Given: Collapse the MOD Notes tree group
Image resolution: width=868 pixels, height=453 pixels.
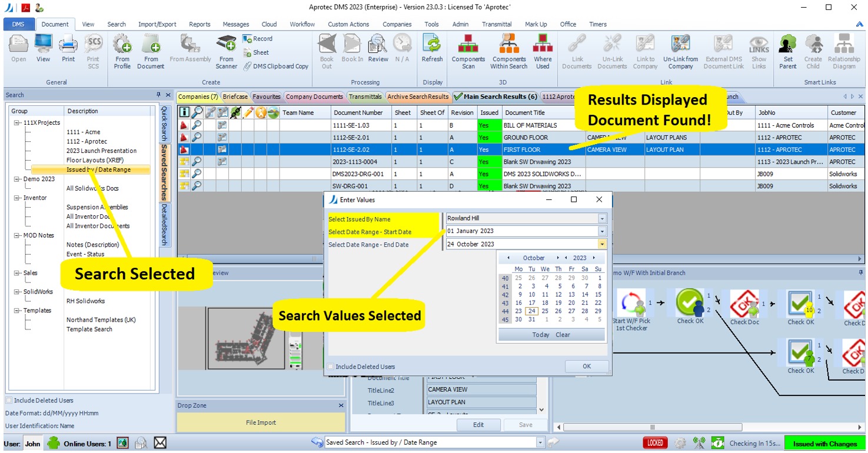Looking at the screenshot, I should point(17,236).
